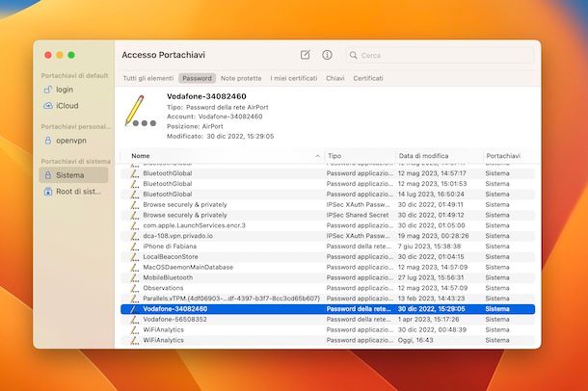Click the date 27 lug 2023, 15:56:31
588x391 pixels.
tap(431, 278)
